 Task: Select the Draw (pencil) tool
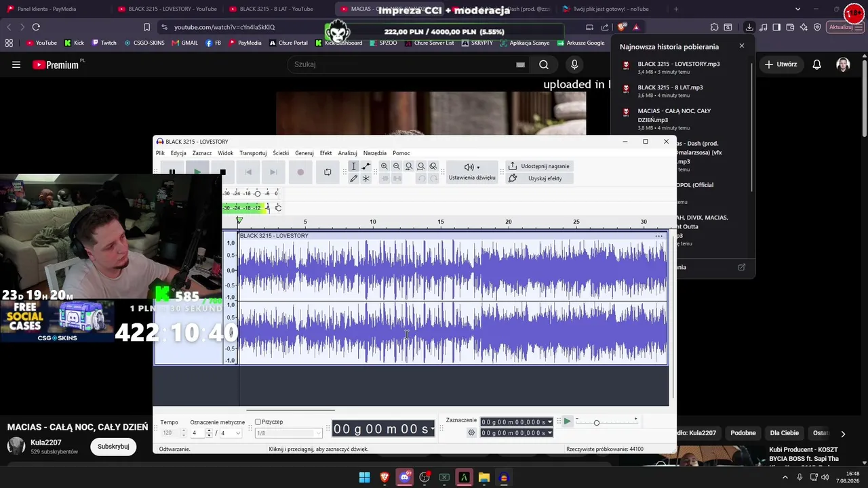(353, 178)
